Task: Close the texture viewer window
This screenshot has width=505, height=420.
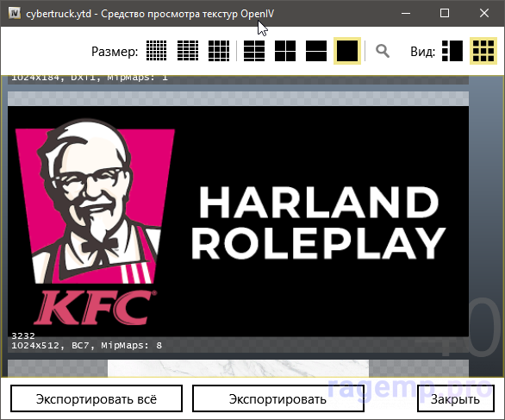Action: (484, 13)
